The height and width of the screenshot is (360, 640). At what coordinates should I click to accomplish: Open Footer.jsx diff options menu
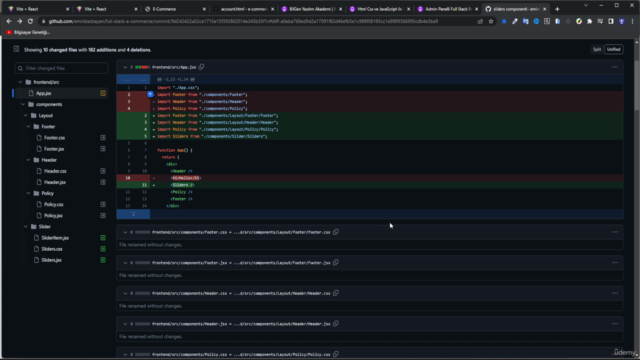(x=615, y=262)
